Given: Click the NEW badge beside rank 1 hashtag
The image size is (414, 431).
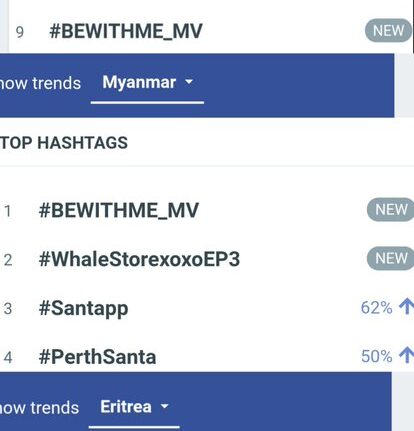Looking at the screenshot, I should [391, 210].
